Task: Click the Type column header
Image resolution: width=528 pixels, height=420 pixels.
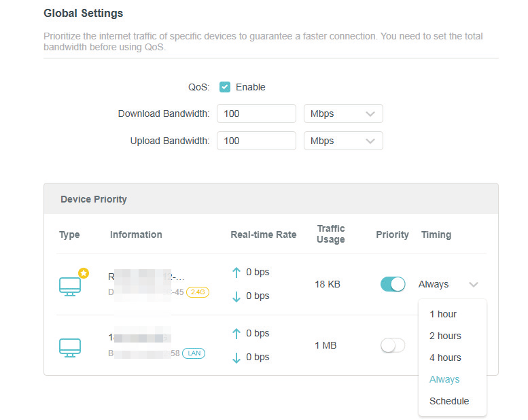Action: (69, 234)
